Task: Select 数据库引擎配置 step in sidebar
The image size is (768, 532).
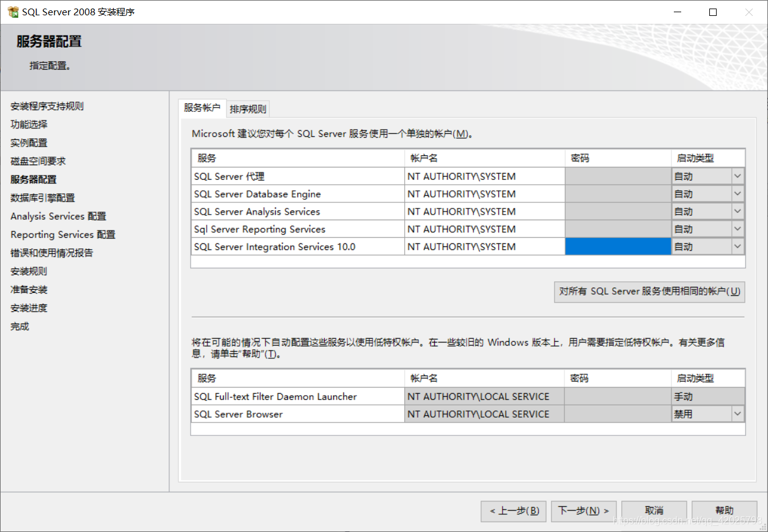Action: [x=43, y=198]
